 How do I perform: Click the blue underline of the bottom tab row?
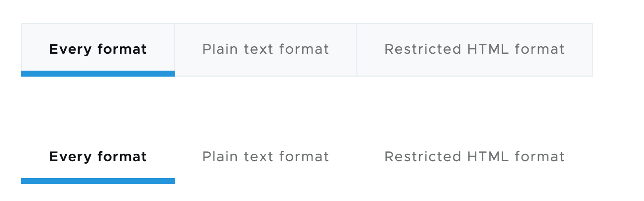coord(98,181)
